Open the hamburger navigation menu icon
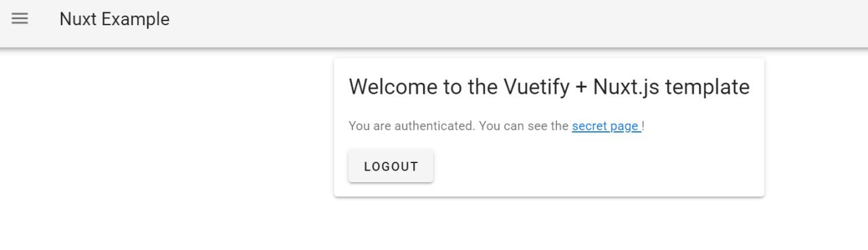 pos(20,19)
